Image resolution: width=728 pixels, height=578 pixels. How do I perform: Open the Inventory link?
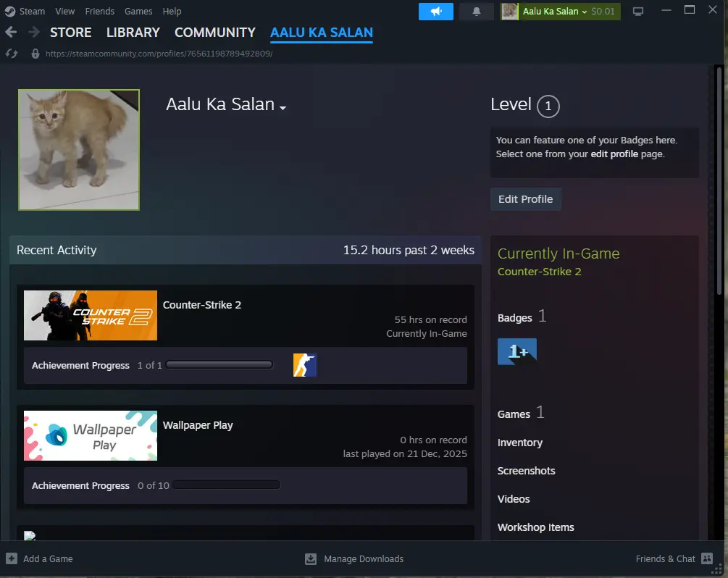click(x=519, y=443)
